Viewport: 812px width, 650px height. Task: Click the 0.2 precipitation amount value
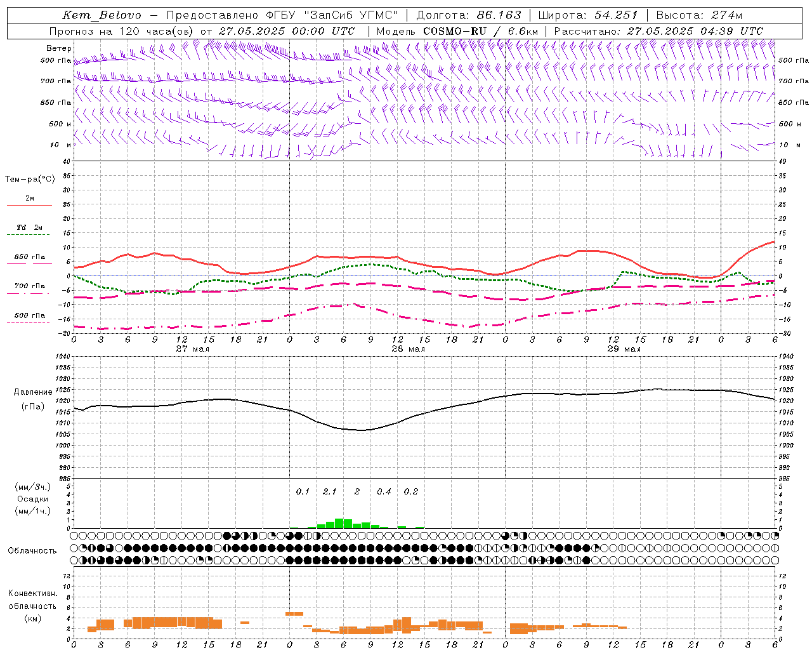coord(411,492)
